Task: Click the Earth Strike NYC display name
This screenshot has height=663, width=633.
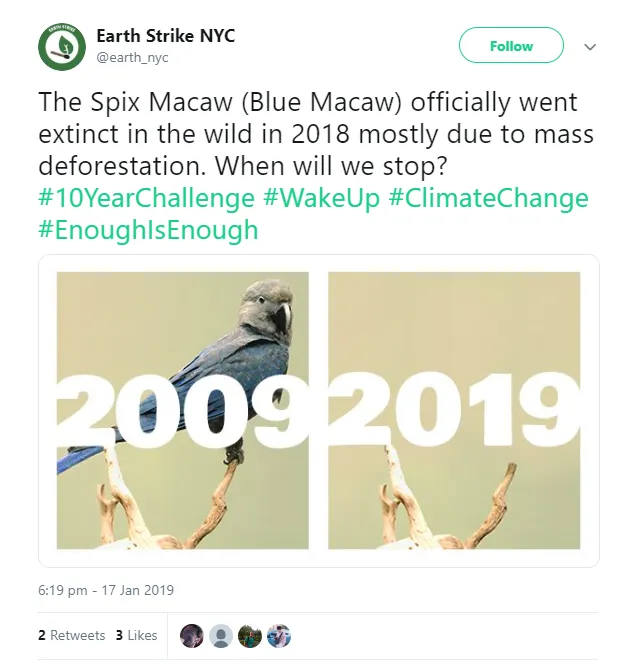Action: (x=165, y=36)
